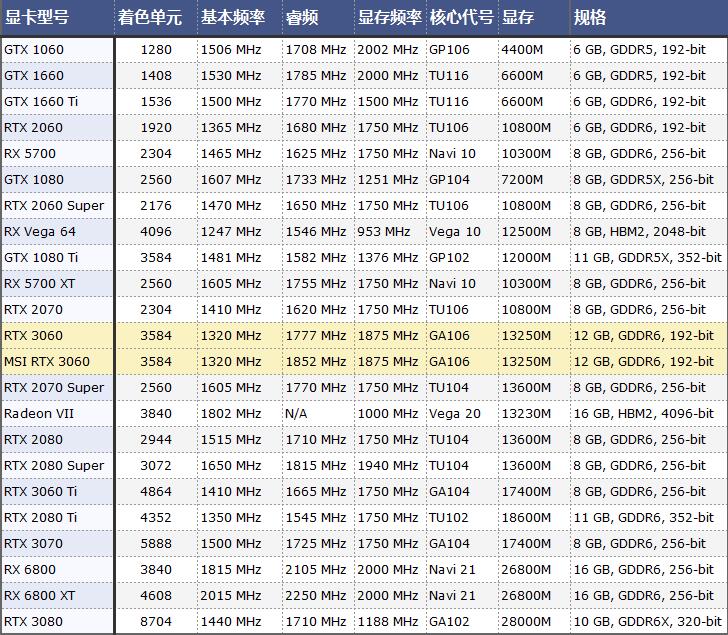
Task: Select the 1376 MHz memory clock
Action: [388, 258]
